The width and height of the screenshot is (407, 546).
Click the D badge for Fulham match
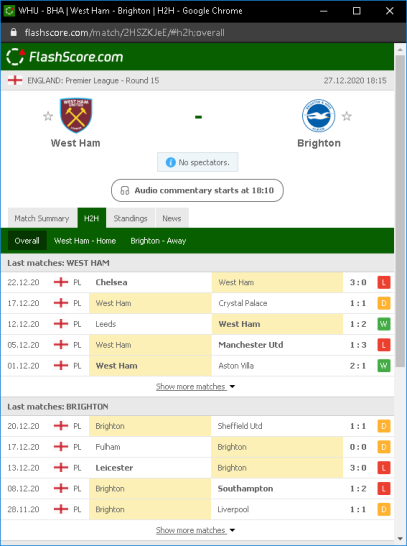(384, 447)
